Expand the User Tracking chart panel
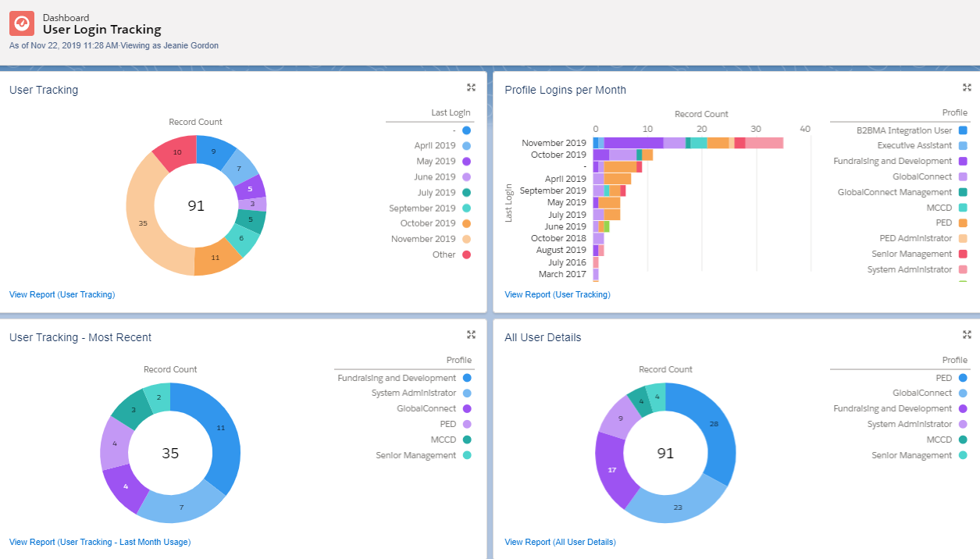Screen dimensions: 980x559 (471, 87)
